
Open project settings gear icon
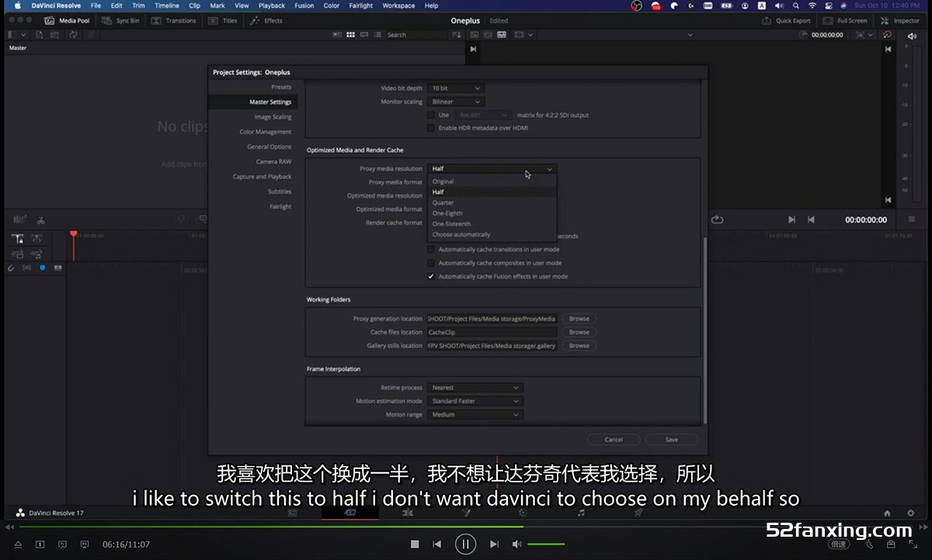(x=911, y=513)
